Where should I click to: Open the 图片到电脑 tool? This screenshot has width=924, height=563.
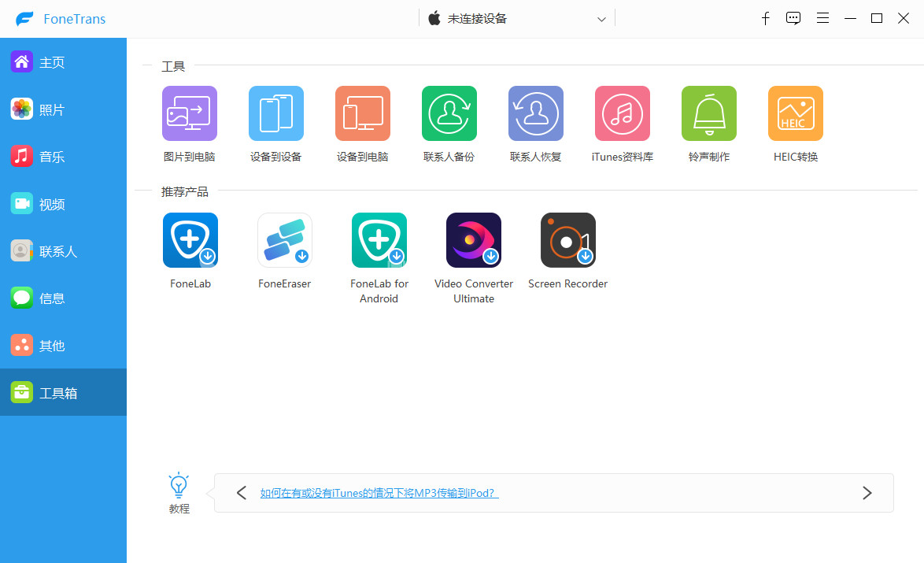tap(189, 113)
